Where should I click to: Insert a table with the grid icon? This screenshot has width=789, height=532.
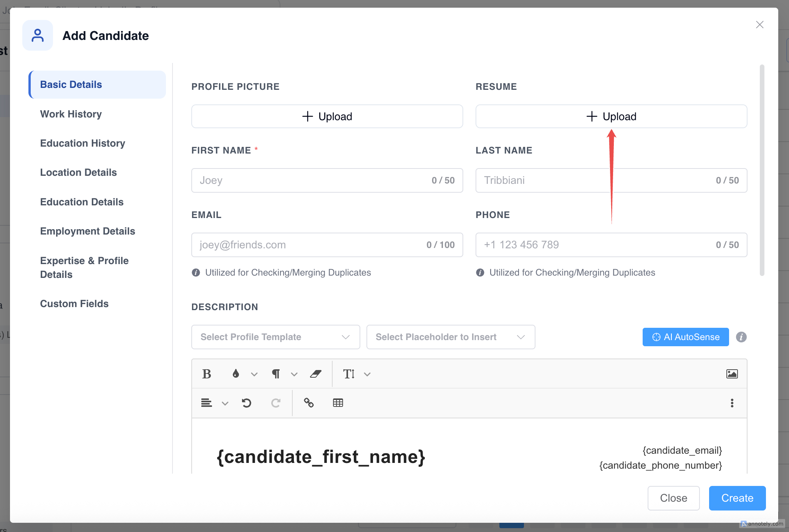pyautogui.click(x=338, y=403)
